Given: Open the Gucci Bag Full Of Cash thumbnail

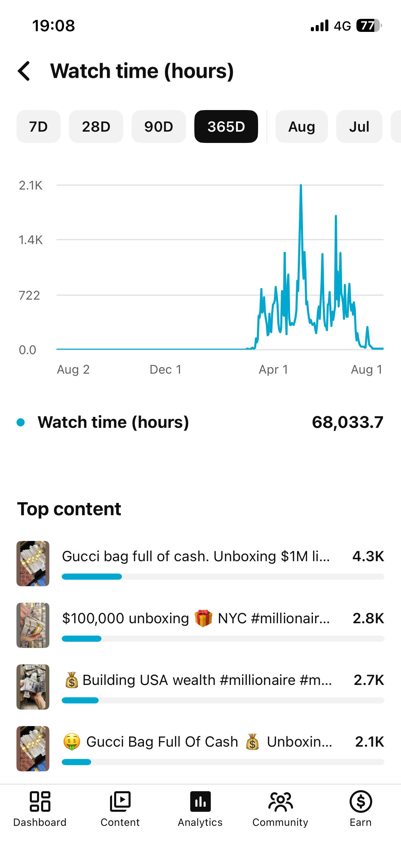Looking at the screenshot, I should coord(33,748).
